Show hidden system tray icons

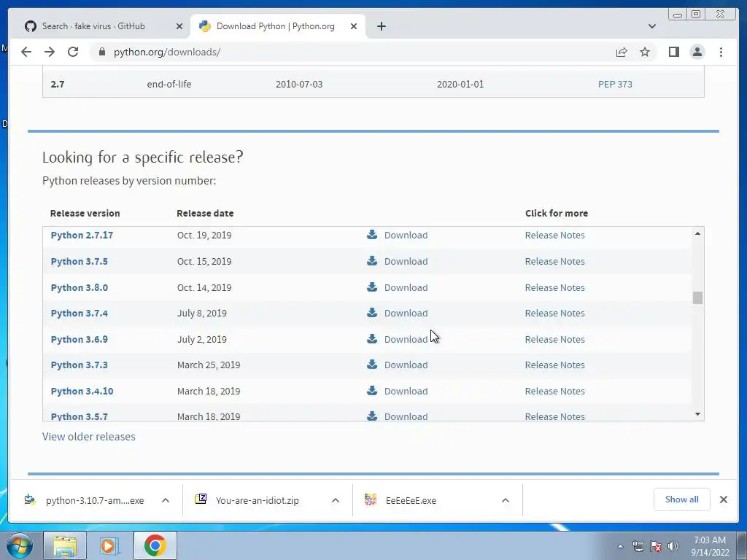coord(620,546)
